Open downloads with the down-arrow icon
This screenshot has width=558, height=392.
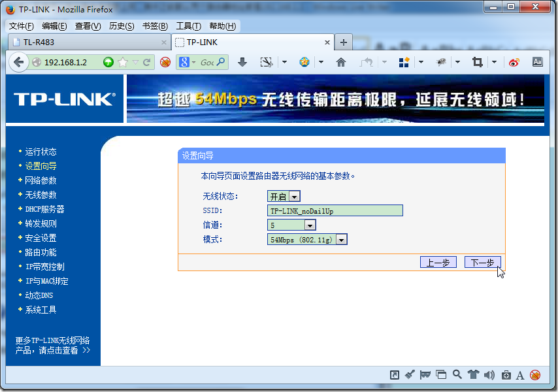click(242, 62)
